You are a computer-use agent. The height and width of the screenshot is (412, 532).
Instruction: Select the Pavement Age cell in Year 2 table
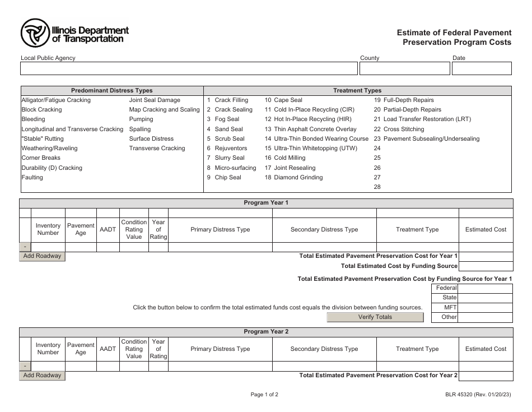click(81, 365)
